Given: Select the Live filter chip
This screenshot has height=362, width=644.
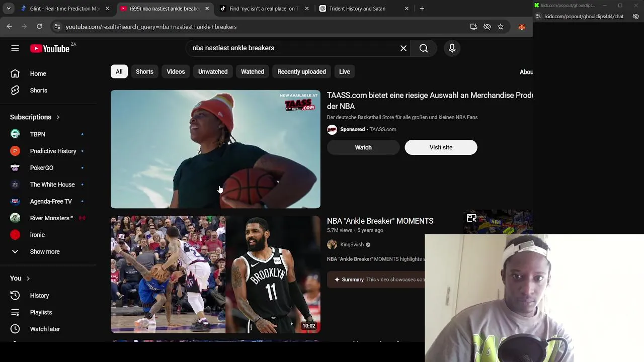Looking at the screenshot, I should [345, 72].
